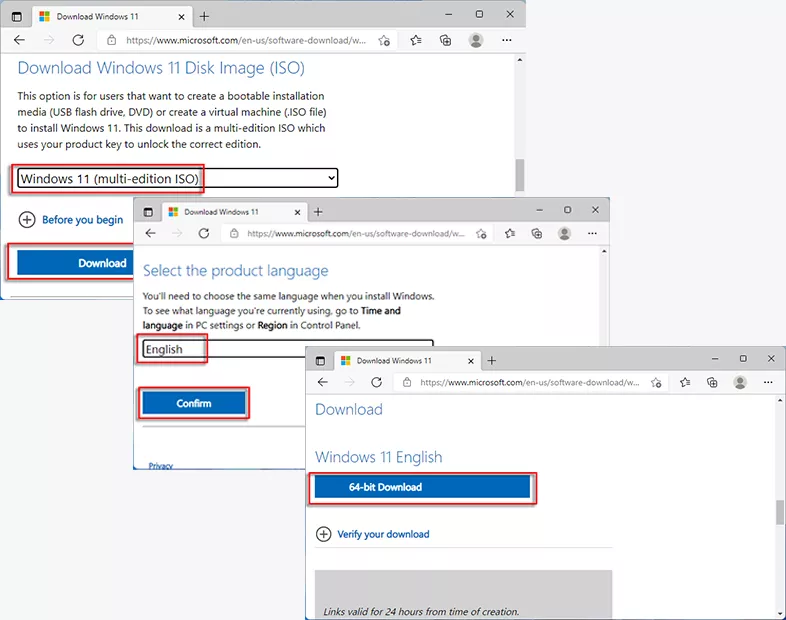Click the scrollbar thumb in the front window
Screen dimensions: 786x620
(x=780, y=512)
